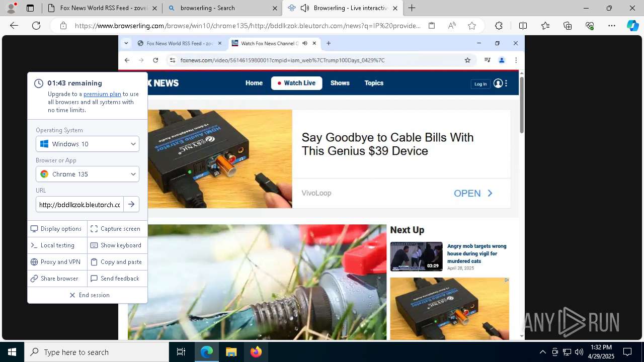Viewport: 644px width, 362px height.
Task: Bookmark the Fox News page in Chrome
Action: (467, 60)
